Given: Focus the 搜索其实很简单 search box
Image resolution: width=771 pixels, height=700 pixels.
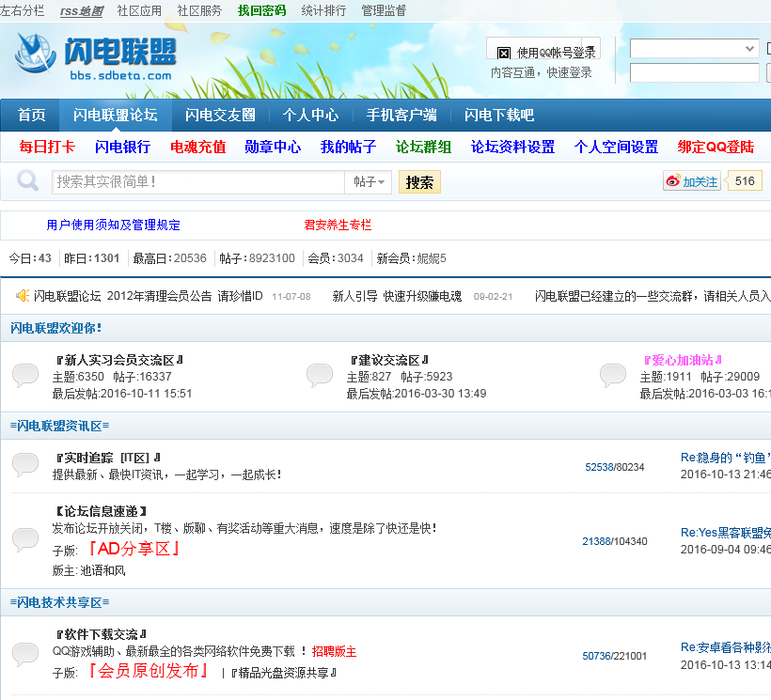Looking at the screenshot, I should (198, 182).
